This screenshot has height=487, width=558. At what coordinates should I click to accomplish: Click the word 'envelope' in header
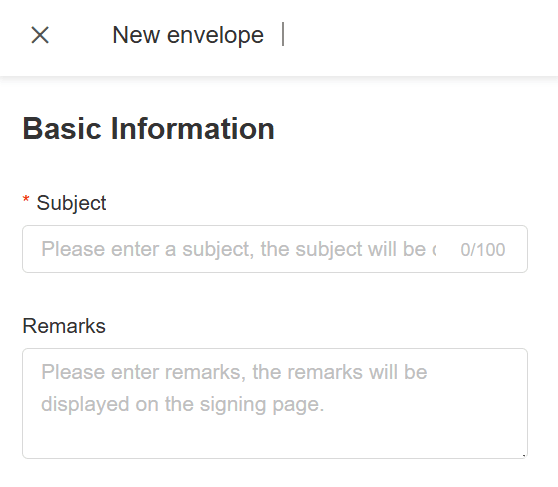click(215, 36)
